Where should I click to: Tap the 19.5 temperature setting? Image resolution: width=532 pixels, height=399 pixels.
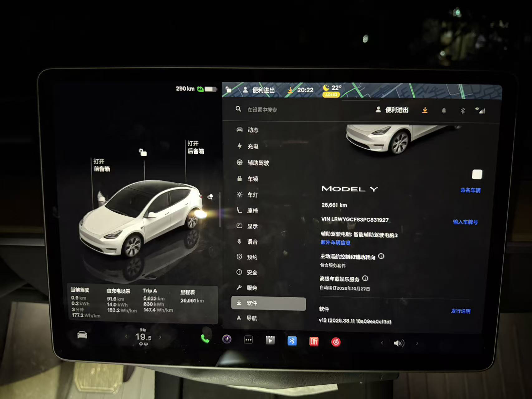[x=143, y=337]
